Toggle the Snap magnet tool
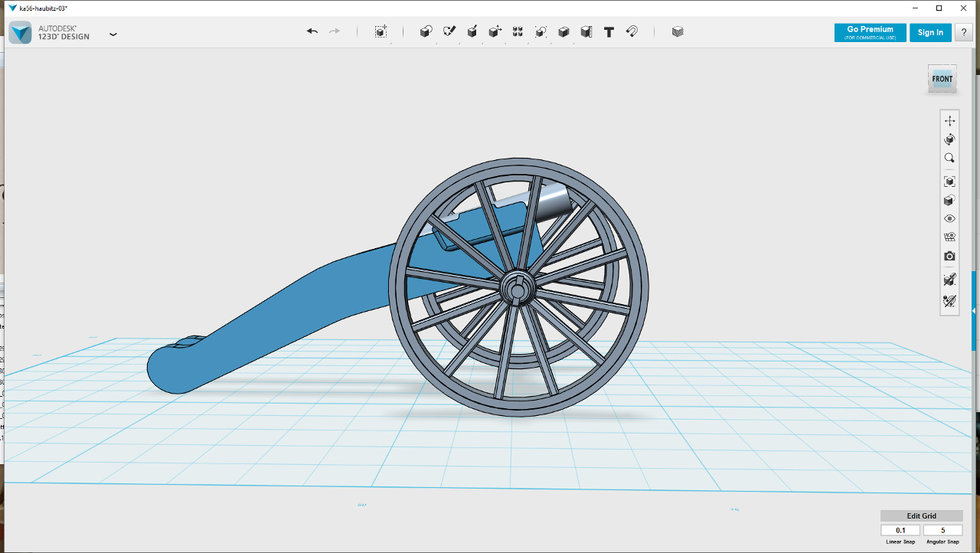Viewport: 980px width, 553px height. coord(632,31)
